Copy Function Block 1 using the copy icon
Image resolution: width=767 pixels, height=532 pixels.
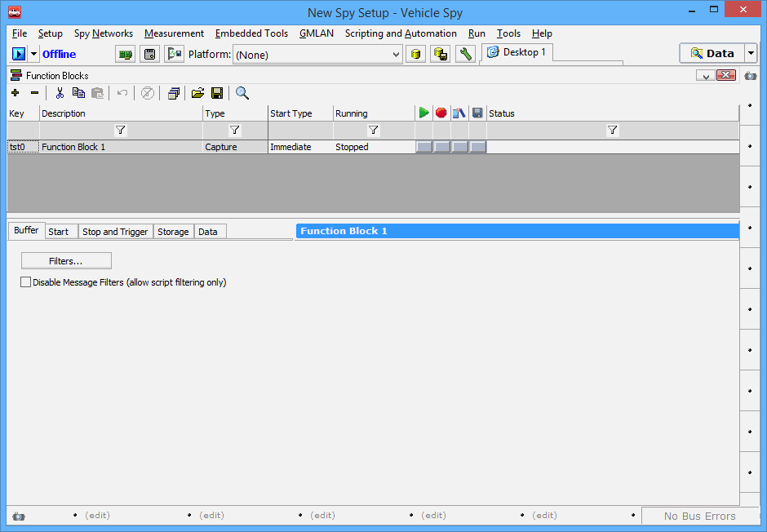[78, 93]
